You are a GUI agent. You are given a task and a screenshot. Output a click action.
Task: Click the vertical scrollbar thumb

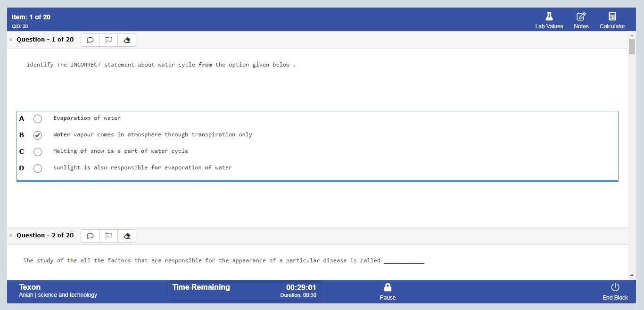(x=632, y=47)
